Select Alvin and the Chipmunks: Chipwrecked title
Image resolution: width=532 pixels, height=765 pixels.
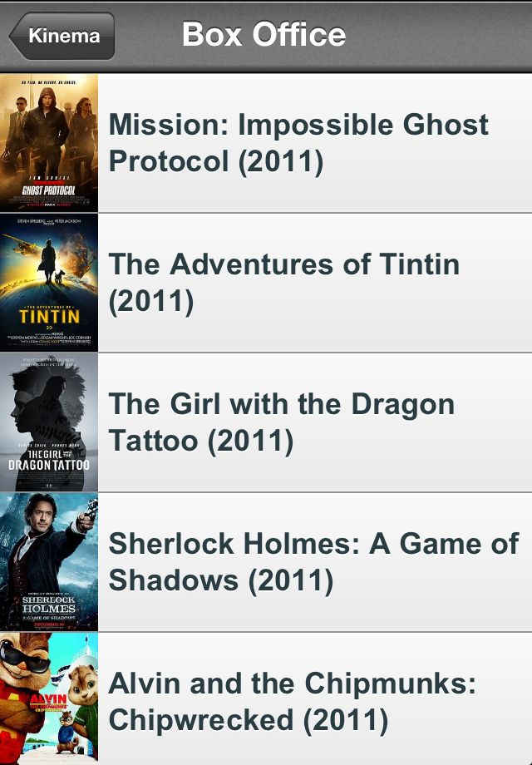tap(292, 702)
